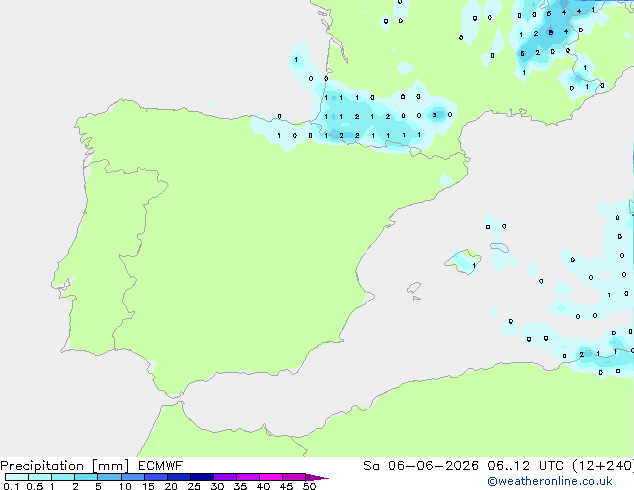Click the 30–35 mm purple legend swatch
The height and width of the screenshot is (490, 634).
[x=225, y=477]
